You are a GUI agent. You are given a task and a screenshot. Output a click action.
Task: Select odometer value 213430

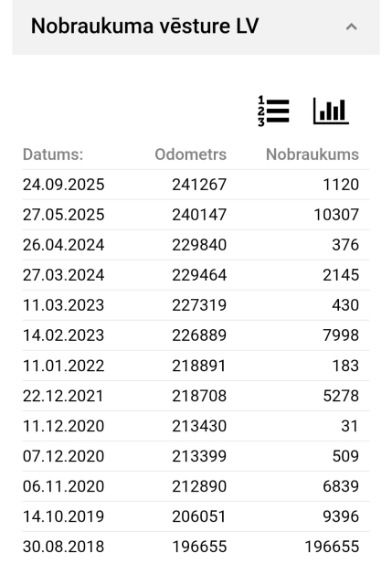199,426
